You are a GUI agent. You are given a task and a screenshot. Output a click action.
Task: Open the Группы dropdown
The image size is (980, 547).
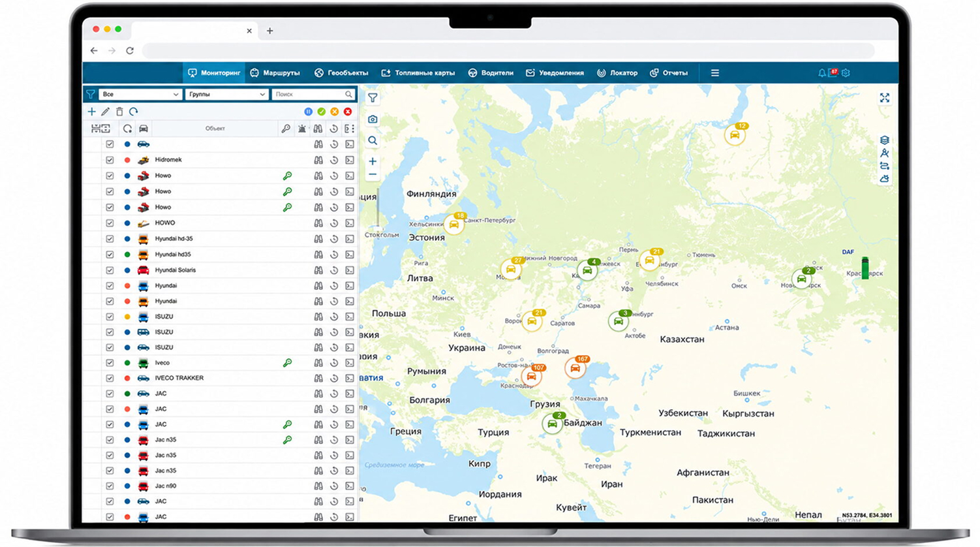tap(226, 95)
